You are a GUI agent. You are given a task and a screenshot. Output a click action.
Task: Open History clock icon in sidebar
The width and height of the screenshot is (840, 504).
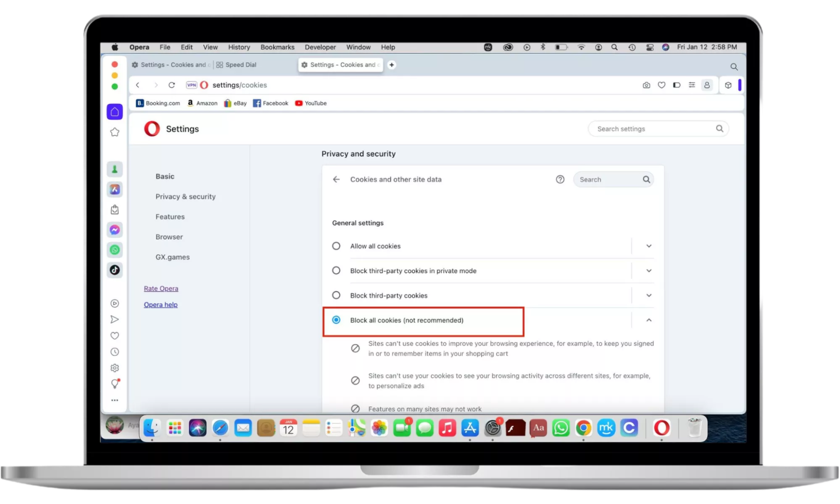[115, 352]
